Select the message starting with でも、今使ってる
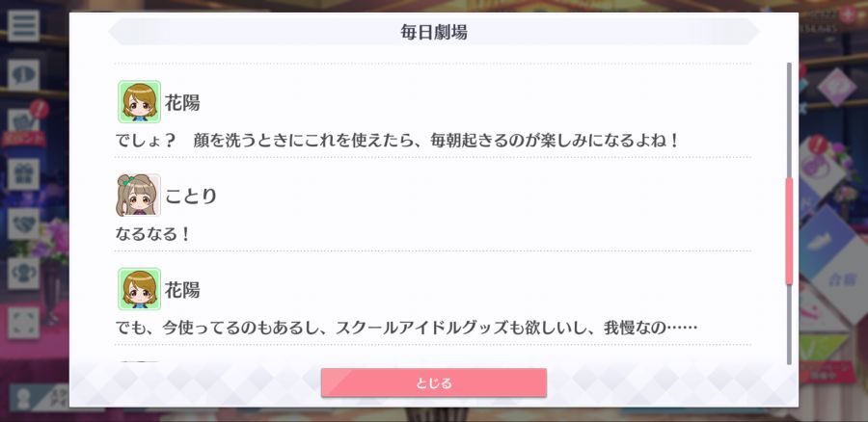 coord(406,328)
